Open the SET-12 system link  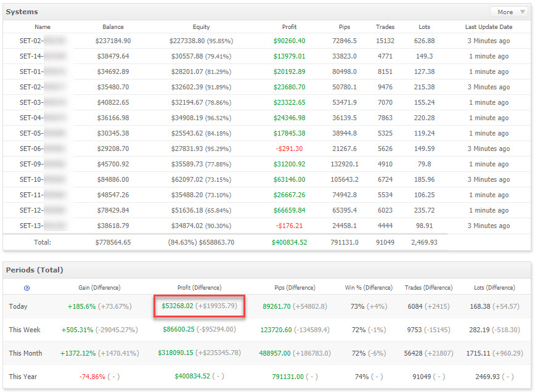(x=43, y=210)
